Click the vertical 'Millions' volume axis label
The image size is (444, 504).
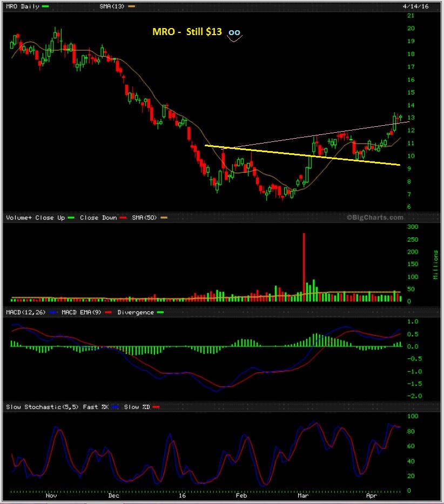pyautogui.click(x=435, y=264)
